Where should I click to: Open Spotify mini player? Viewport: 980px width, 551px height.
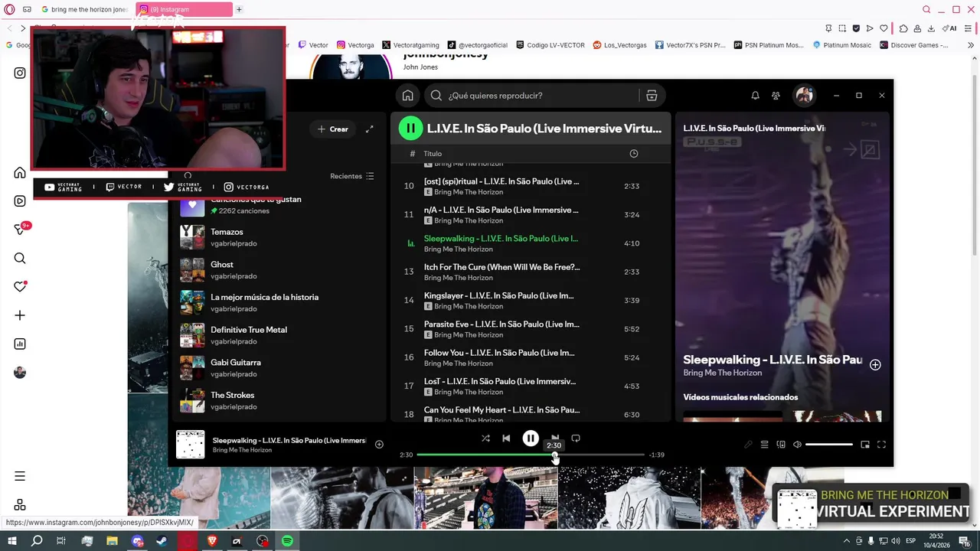coord(865,445)
